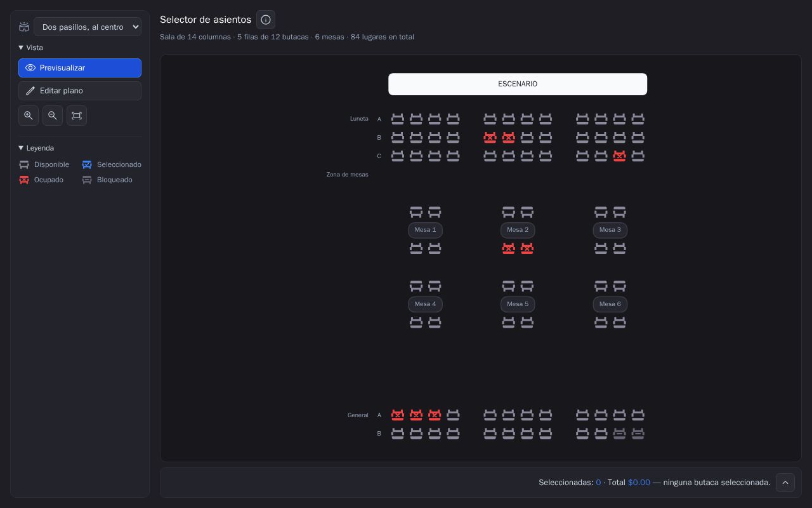Viewport: 812px width, 508px height.
Task: Click the occupied seat in Luneta row C
Action: pyautogui.click(x=620, y=156)
